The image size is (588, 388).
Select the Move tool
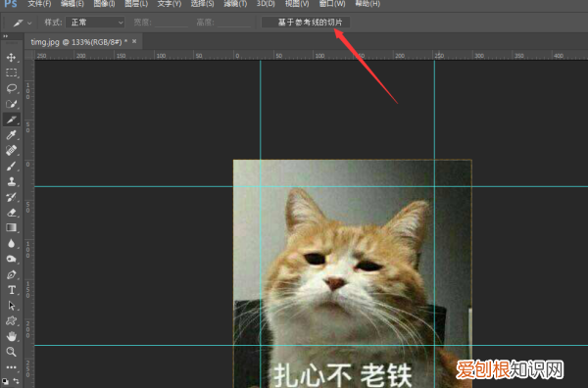[11, 58]
